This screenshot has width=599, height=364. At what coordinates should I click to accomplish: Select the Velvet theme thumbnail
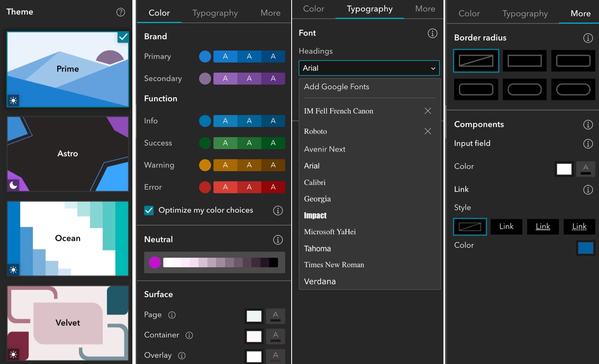[x=67, y=323]
